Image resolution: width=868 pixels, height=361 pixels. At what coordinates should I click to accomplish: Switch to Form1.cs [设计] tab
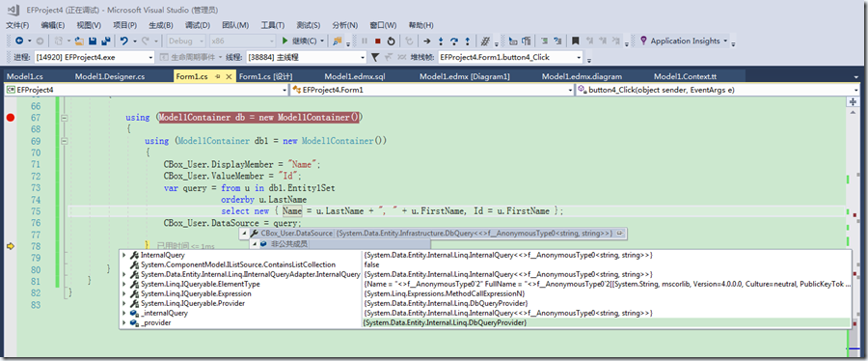coord(266,76)
